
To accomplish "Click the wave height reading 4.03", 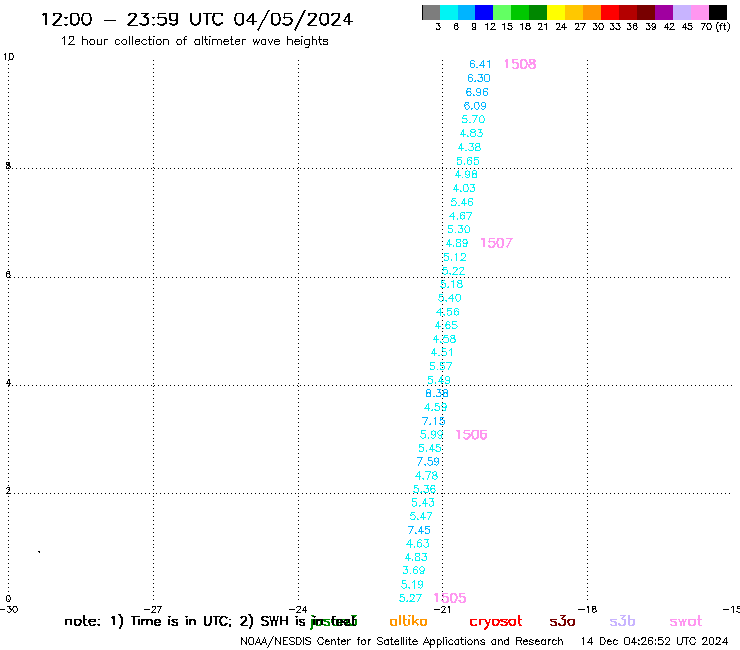I will pyautogui.click(x=464, y=188).
